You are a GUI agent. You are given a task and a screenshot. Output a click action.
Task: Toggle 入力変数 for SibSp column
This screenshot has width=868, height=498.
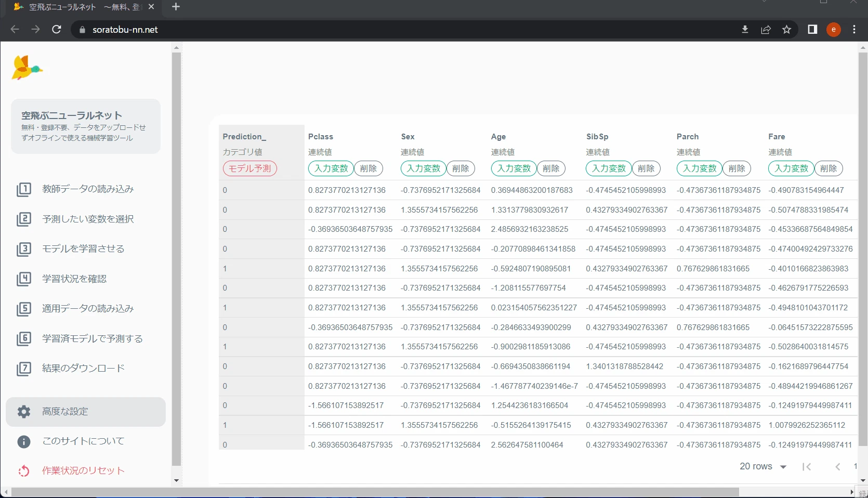(609, 168)
